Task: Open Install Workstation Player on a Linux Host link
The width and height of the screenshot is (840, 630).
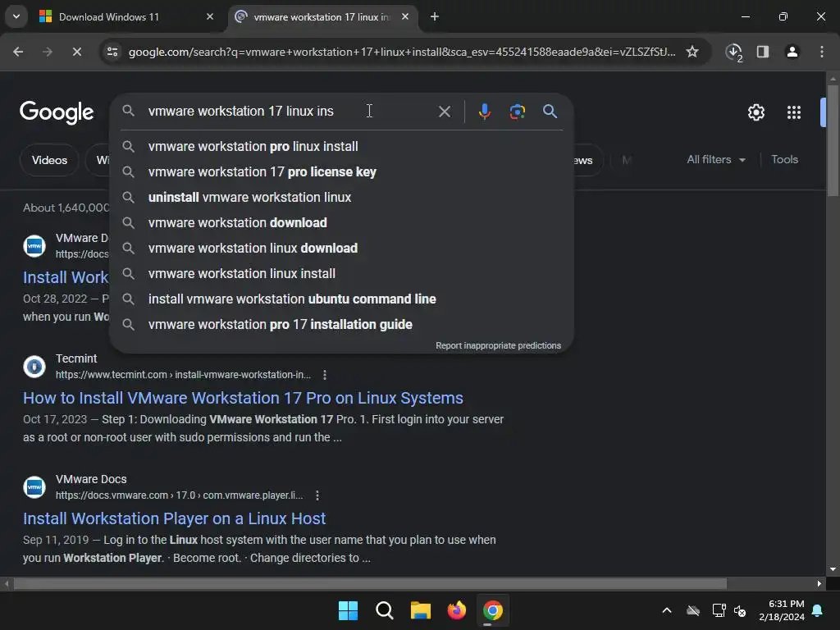Action: point(174,518)
